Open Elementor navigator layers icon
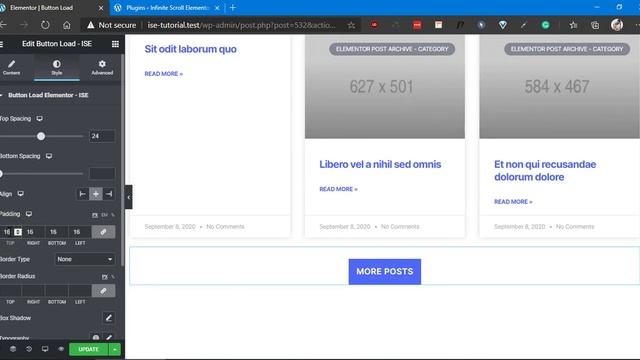The height and width of the screenshot is (360, 640). pos(13,349)
